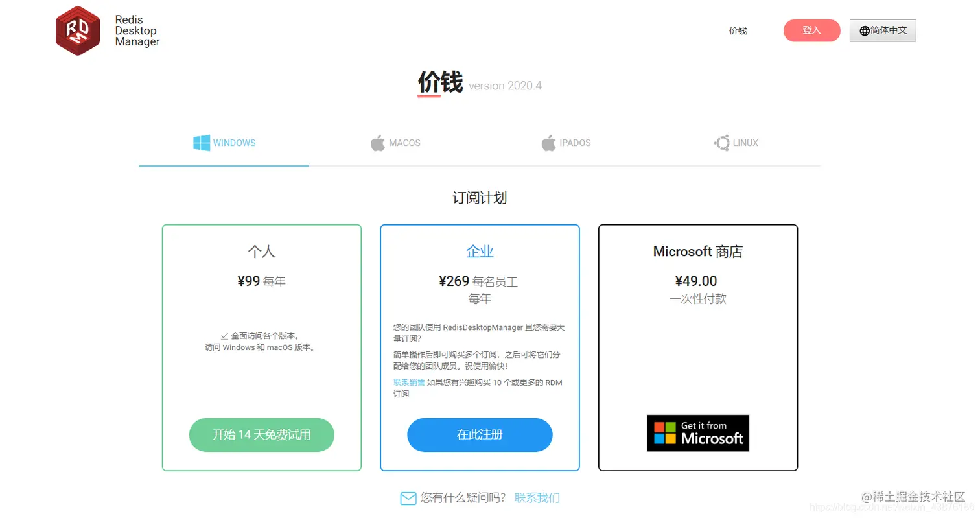Viewport: 980px width, 518px height.
Task: Click the ¥49.00 price
Action: 696,281
